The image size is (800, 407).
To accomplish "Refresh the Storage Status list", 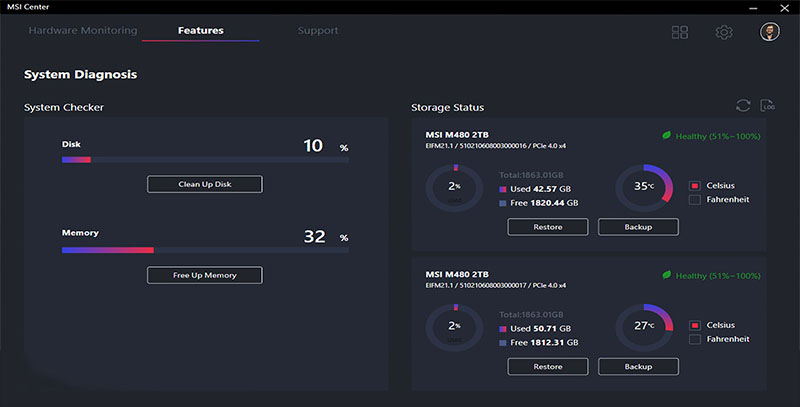I will click(743, 106).
